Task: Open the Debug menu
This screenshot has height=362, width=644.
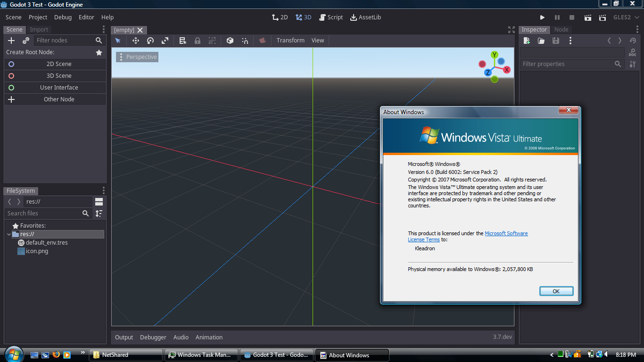Action: tap(63, 17)
